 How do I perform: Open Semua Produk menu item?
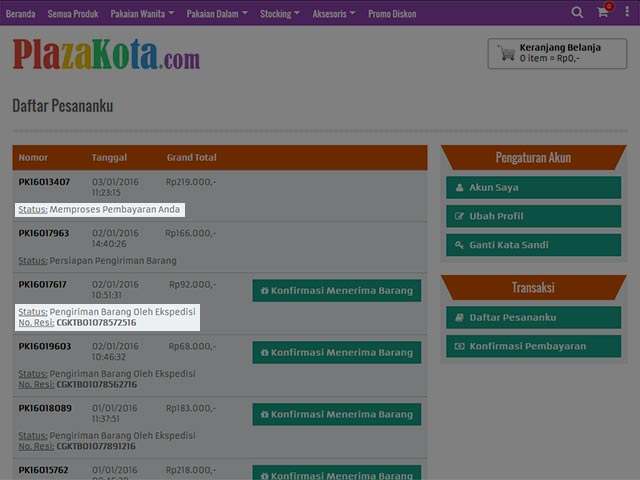[73, 13]
